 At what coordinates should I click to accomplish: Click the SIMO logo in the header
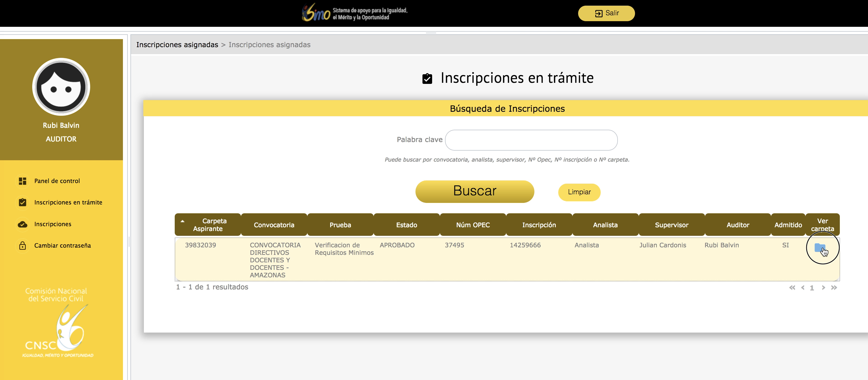(316, 13)
